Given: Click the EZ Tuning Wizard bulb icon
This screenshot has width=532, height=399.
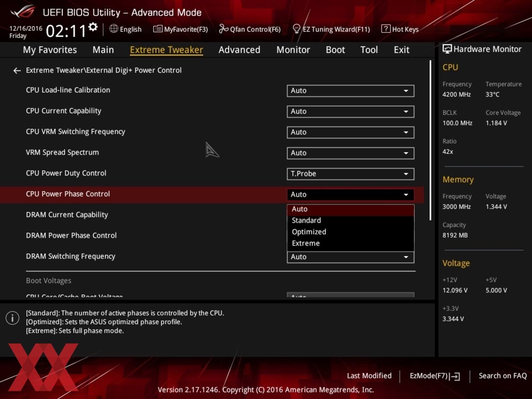Looking at the screenshot, I should [x=297, y=29].
